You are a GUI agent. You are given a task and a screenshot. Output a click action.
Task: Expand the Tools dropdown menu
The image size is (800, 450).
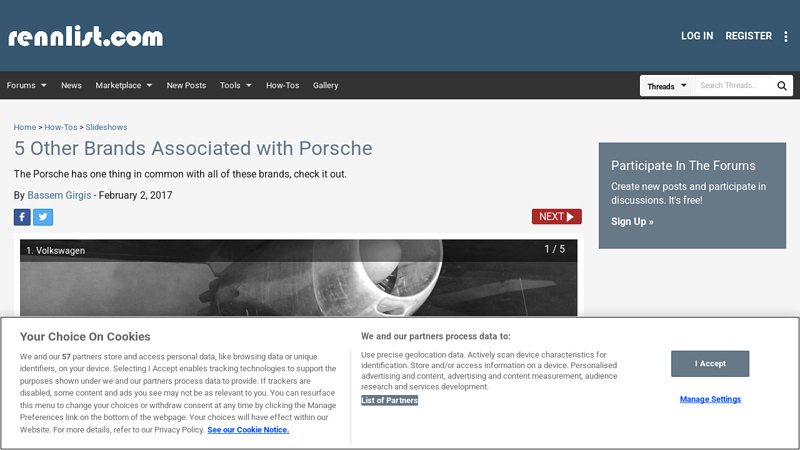point(236,85)
